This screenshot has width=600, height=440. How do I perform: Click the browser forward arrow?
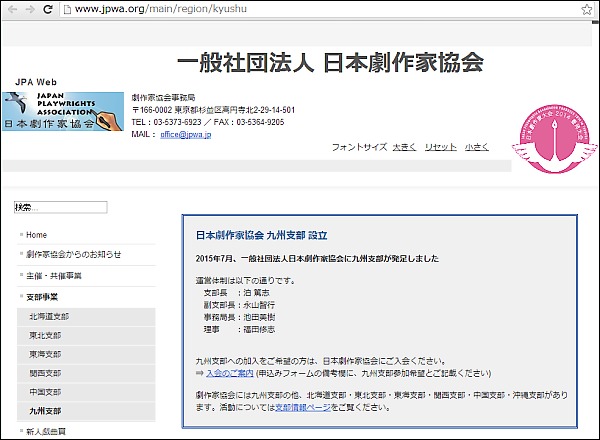click(29, 9)
